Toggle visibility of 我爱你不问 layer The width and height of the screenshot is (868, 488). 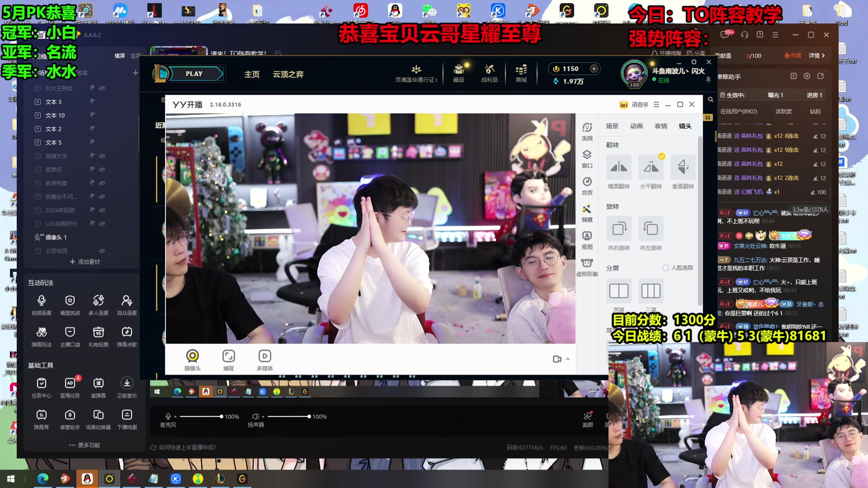(x=102, y=197)
